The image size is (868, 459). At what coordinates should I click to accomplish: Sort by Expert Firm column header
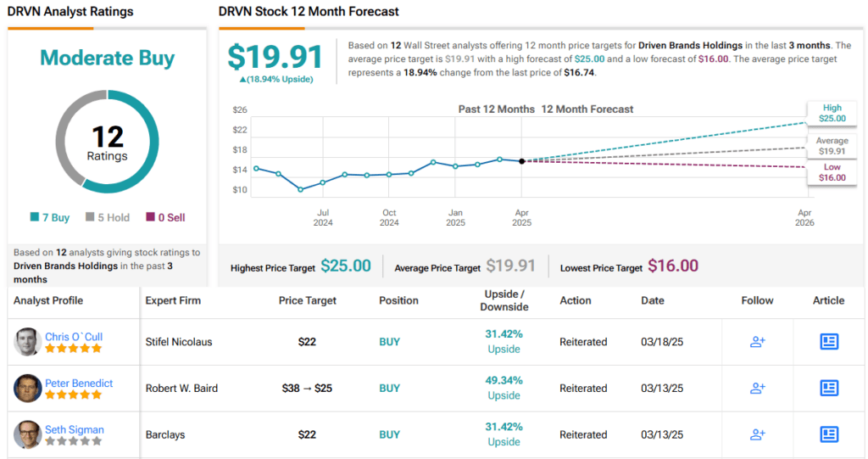(173, 300)
